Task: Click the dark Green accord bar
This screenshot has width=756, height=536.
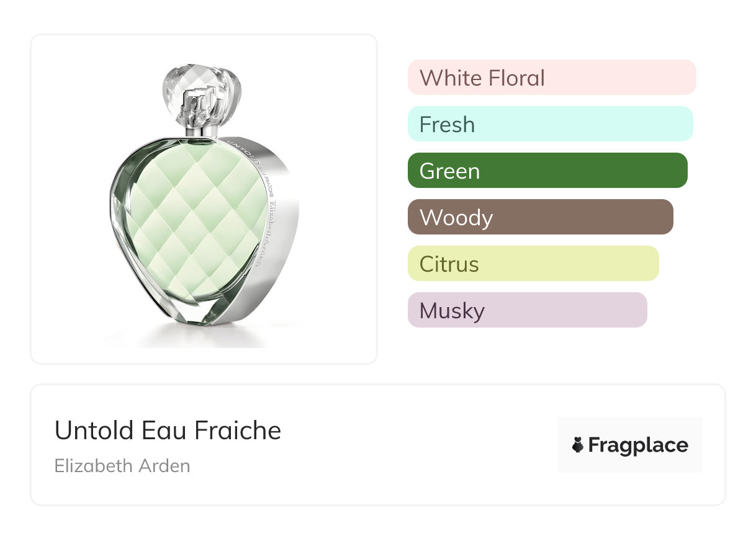Action: tap(547, 171)
